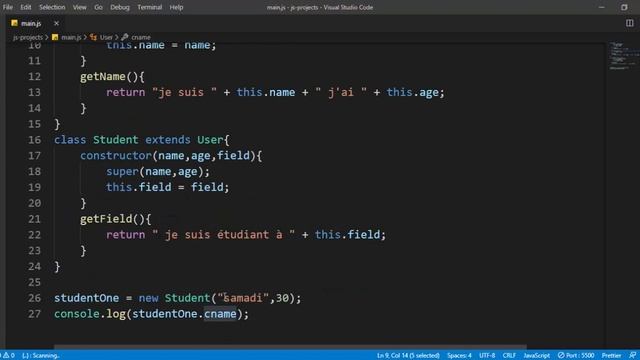Change end of line sequence CRLF
Viewport: 640px width, 360px height.
coord(509,355)
